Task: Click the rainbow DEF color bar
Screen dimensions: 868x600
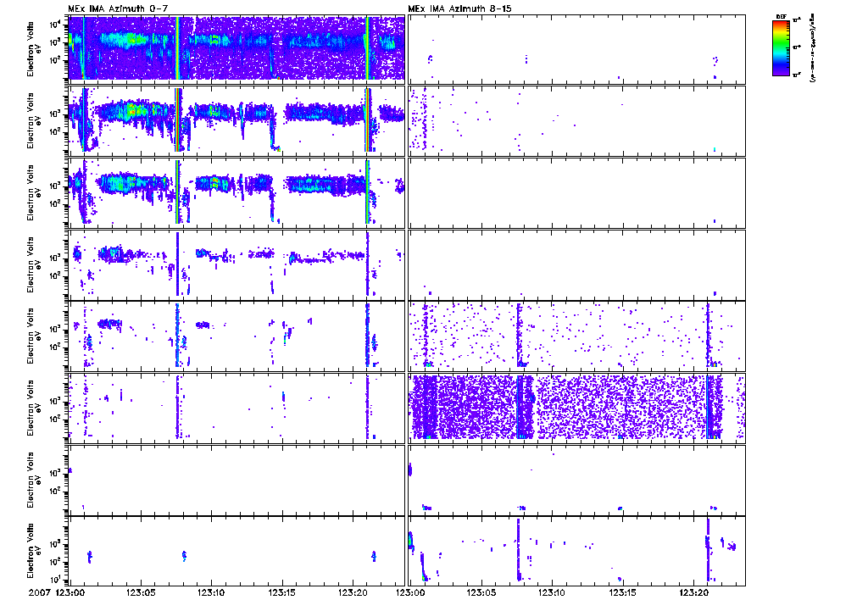Action: [781, 47]
